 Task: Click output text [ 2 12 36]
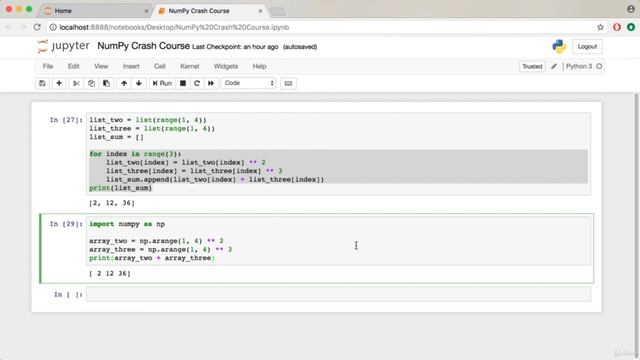tap(110, 273)
